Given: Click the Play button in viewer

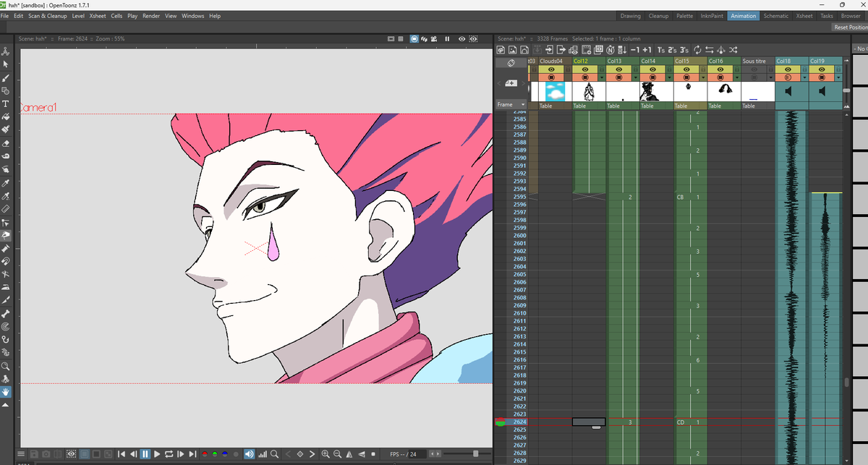Looking at the screenshot, I should (x=157, y=454).
